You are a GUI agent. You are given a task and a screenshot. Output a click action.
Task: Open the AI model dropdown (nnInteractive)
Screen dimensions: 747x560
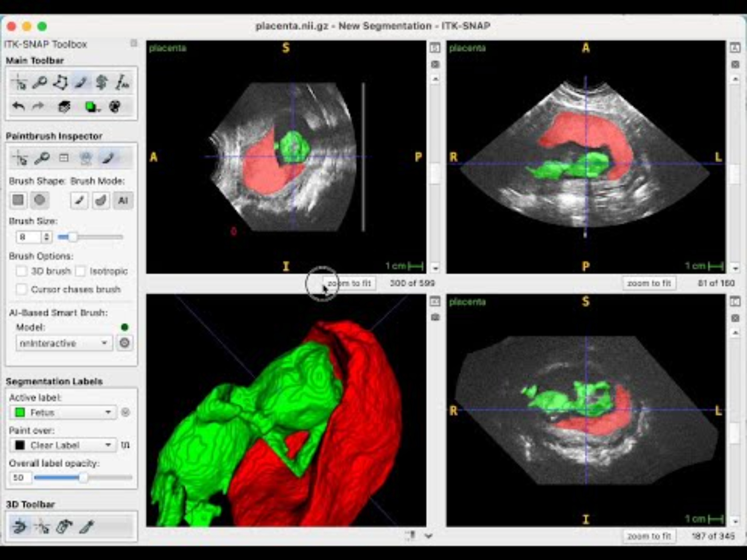coord(63,343)
